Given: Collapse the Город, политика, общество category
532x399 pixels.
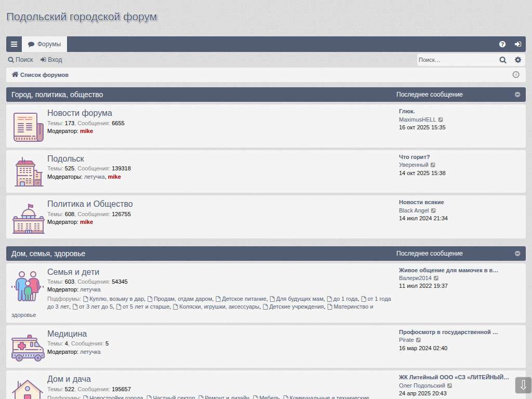Looking at the screenshot, I should (x=517, y=95).
